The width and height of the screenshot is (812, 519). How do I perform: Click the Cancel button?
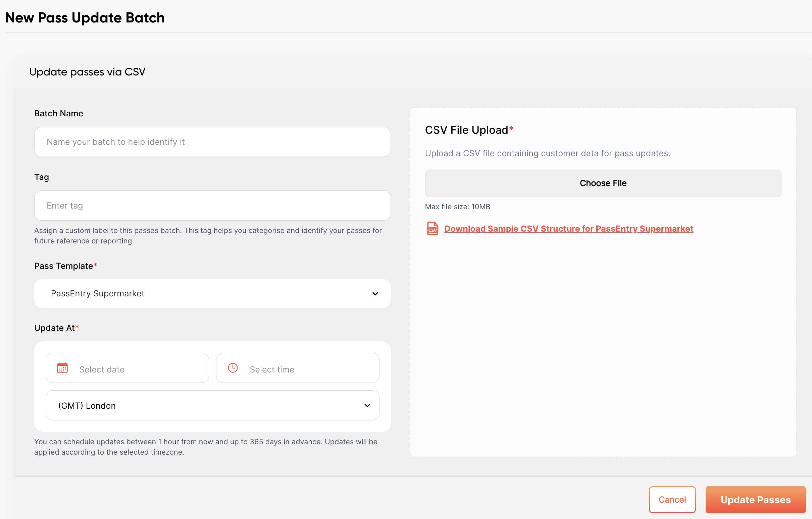pyautogui.click(x=672, y=500)
